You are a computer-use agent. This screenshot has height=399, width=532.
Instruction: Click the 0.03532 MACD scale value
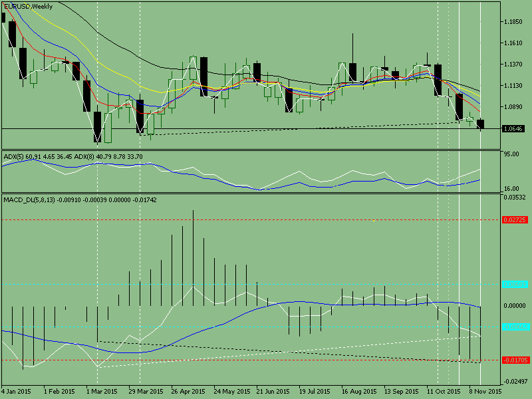515,198
